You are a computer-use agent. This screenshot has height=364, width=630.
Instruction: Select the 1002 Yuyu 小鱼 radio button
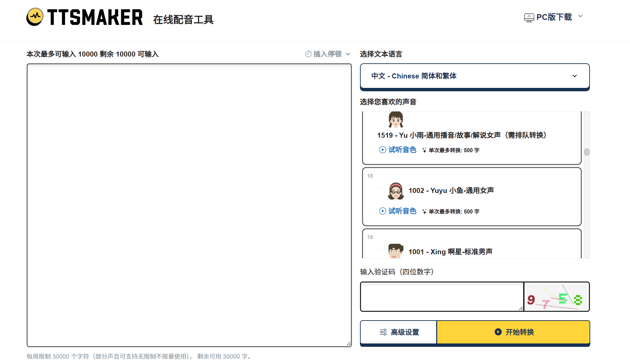coord(381,185)
